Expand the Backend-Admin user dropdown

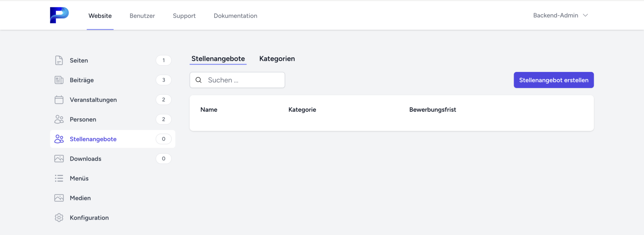click(x=556, y=15)
